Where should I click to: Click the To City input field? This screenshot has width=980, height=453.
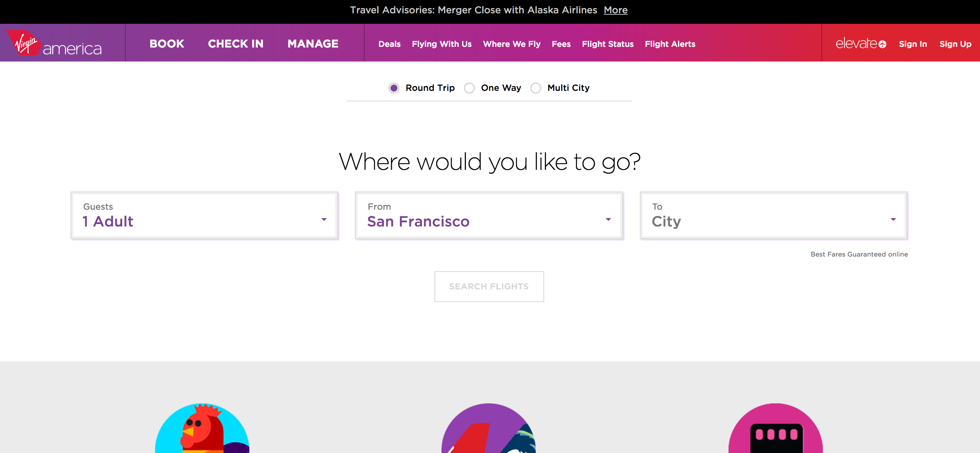tap(773, 215)
